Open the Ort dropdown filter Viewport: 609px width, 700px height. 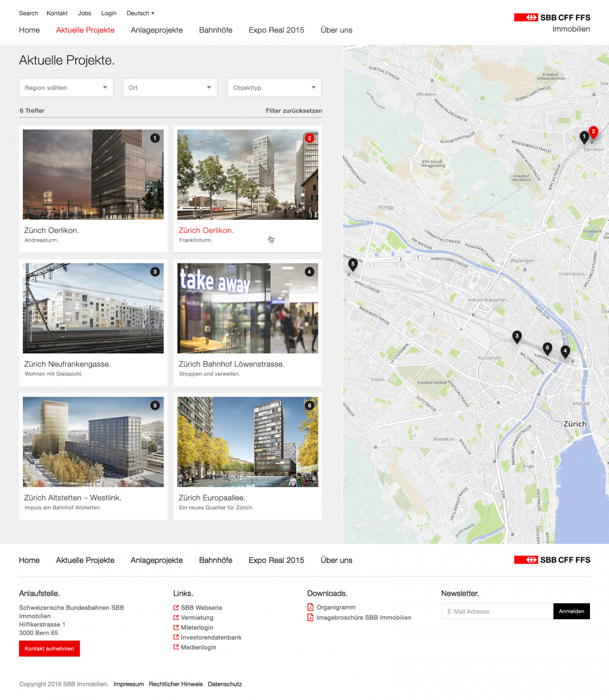pyautogui.click(x=170, y=88)
